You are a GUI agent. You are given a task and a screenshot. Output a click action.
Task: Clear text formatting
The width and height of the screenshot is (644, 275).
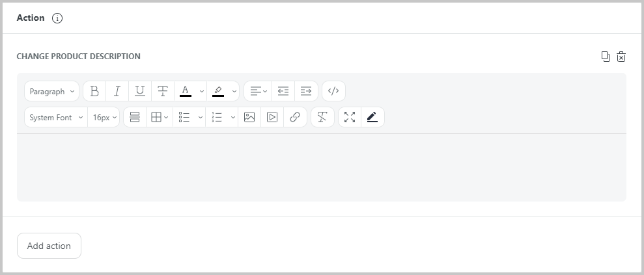coord(322,118)
